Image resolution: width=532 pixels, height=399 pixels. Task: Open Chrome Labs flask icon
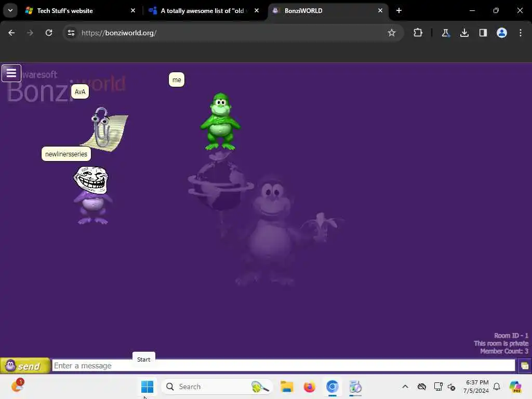[x=445, y=33]
